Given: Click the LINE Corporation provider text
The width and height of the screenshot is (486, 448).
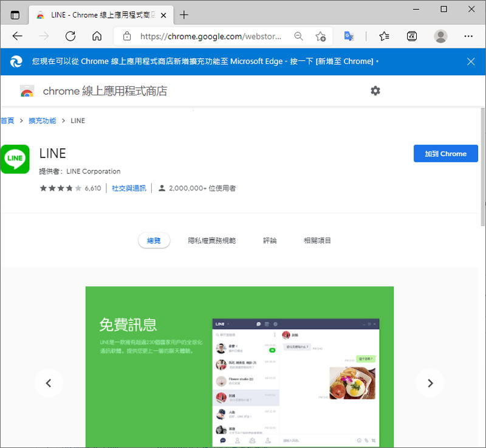Looking at the screenshot, I should [94, 171].
